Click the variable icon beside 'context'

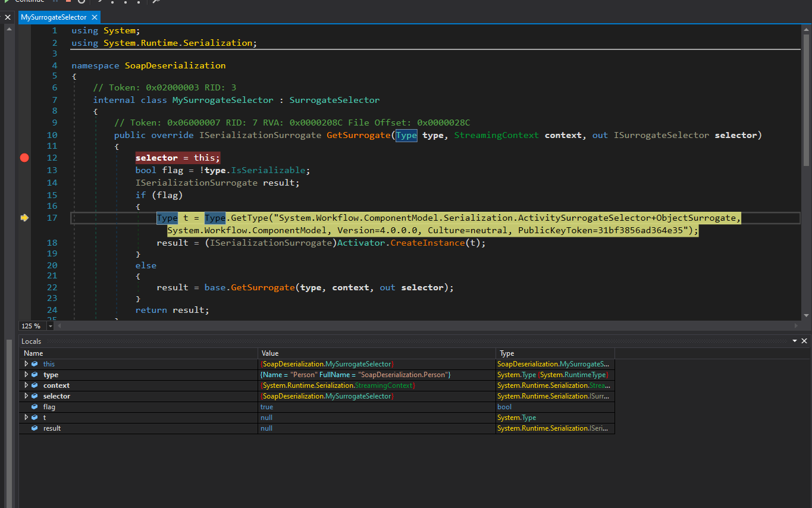coord(35,385)
